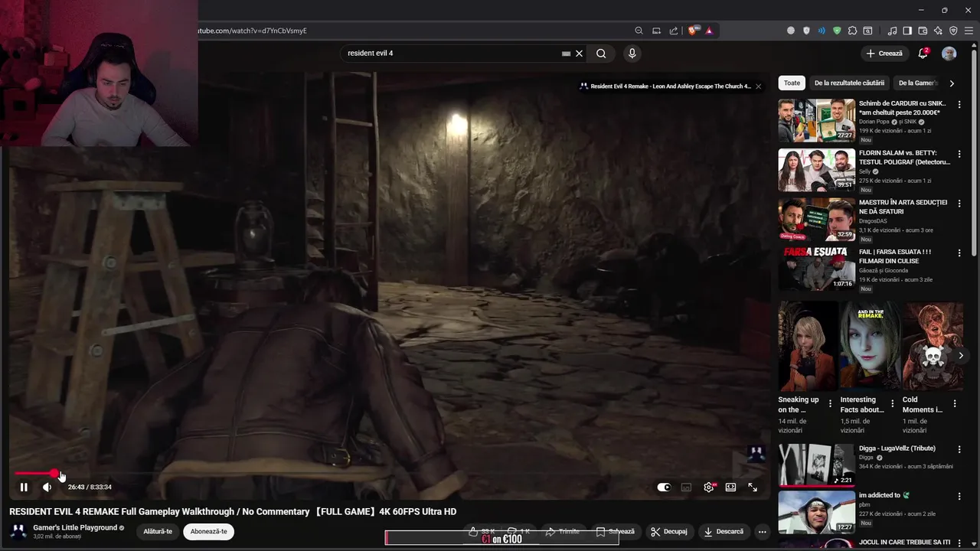Pause the video playback
The height and width of the screenshot is (551, 980).
[x=24, y=487]
